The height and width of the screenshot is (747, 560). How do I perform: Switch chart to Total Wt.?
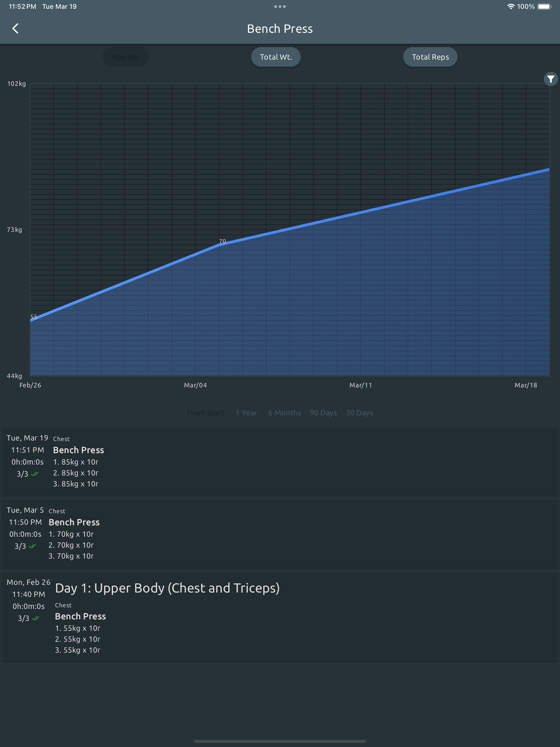pos(276,57)
